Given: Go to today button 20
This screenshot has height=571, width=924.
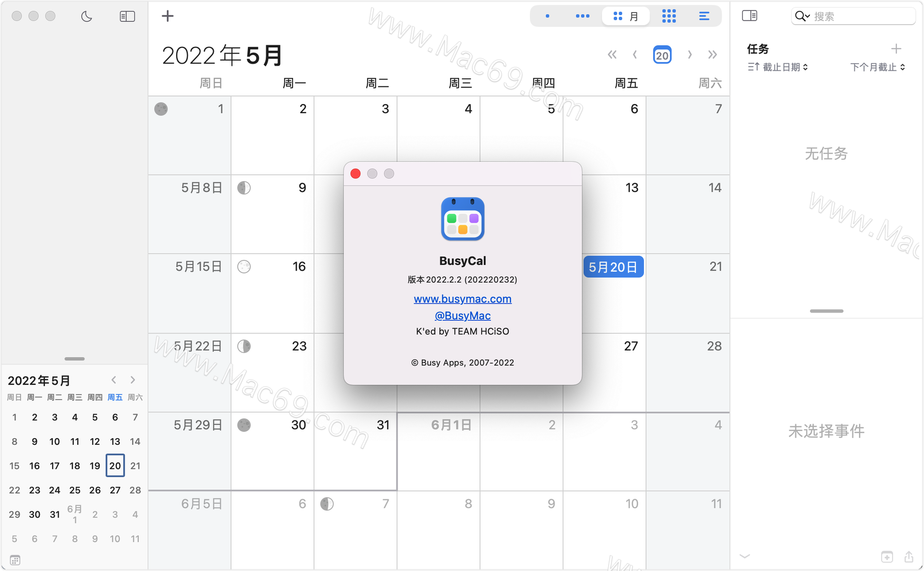Looking at the screenshot, I should click(x=662, y=55).
